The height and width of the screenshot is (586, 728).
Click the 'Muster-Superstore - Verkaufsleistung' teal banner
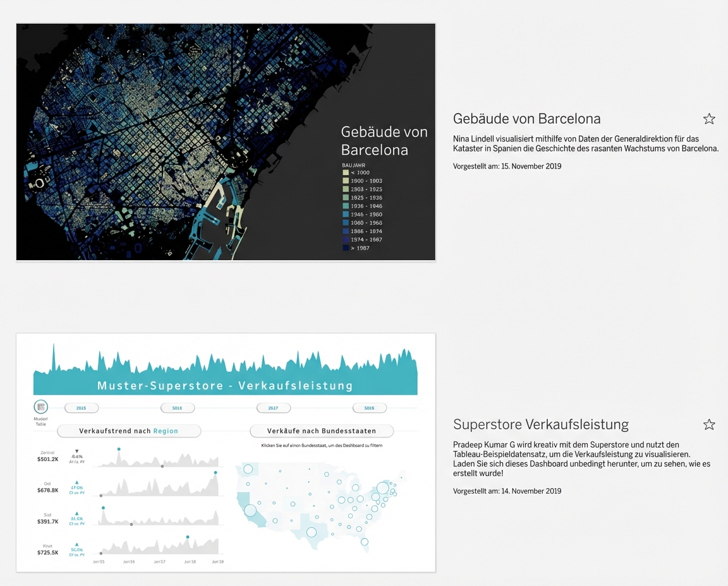click(x=225, y=385)
